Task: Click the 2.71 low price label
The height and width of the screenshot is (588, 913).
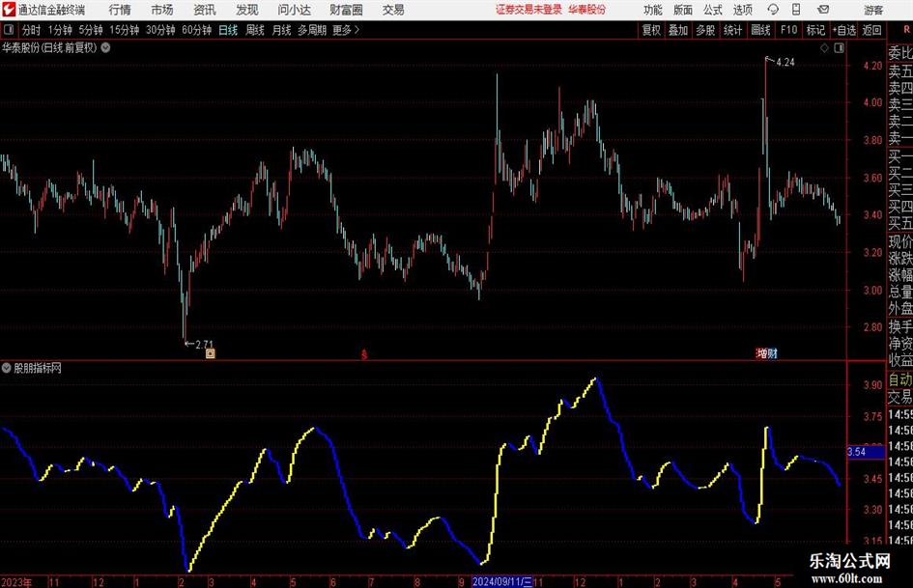Action: pyautogui.click(x=205, y=344)
